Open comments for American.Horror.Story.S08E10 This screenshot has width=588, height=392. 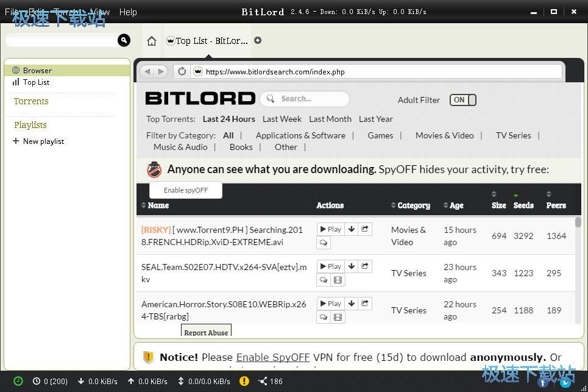coord(324,318)
